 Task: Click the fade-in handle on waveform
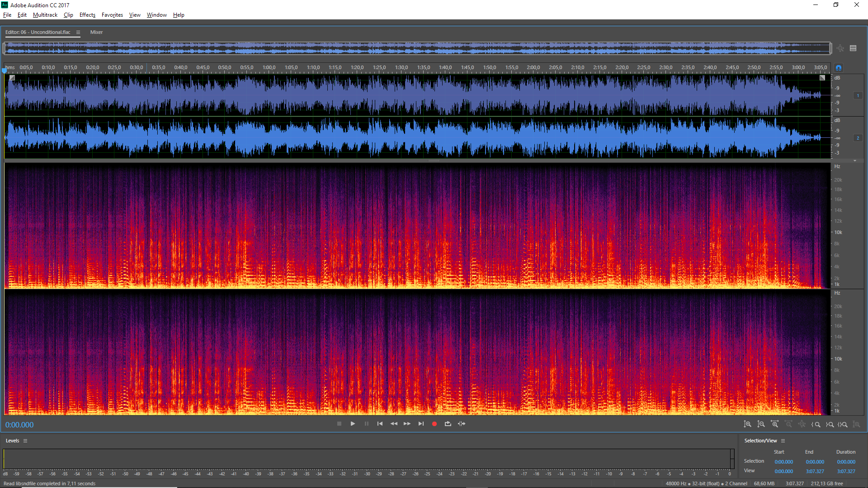coord(12,78)
